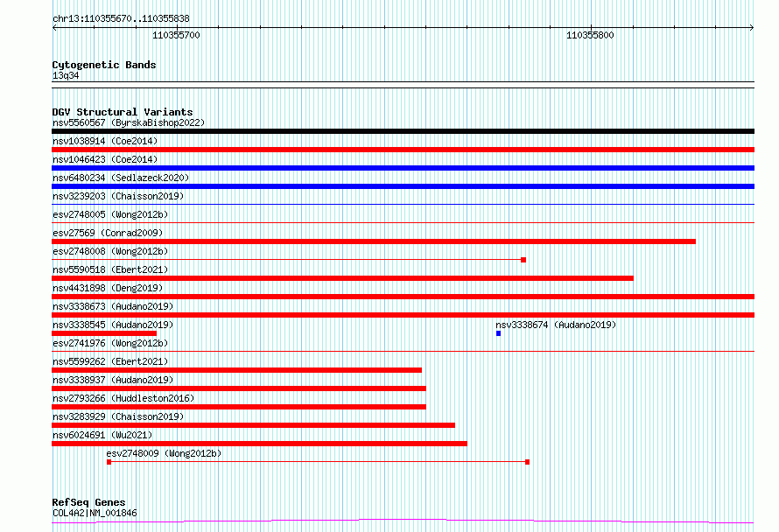Click the blue bar of nsv1046423

403,168
